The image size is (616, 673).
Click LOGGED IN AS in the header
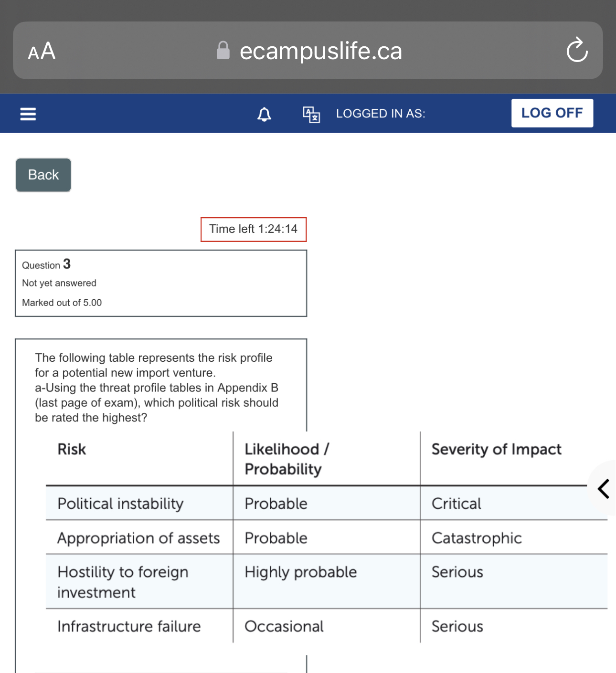pyautogui.click(x=380, y=114)
